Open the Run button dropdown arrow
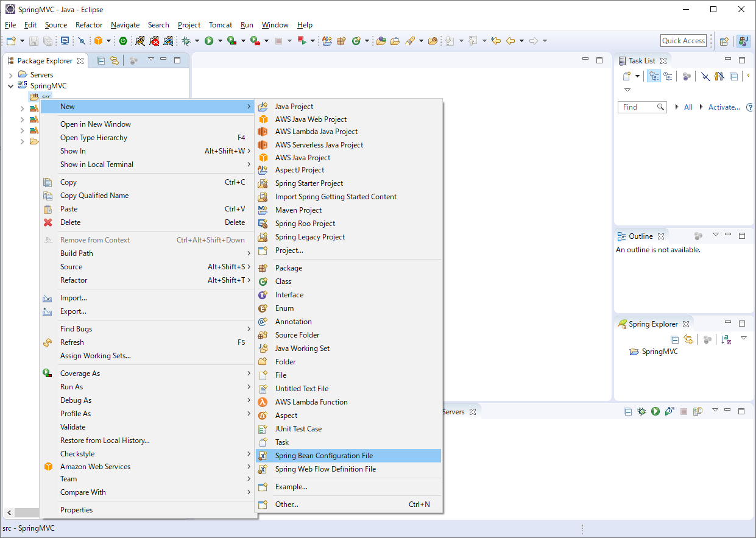This screenshot has width=756, height=538. point(220,41)
